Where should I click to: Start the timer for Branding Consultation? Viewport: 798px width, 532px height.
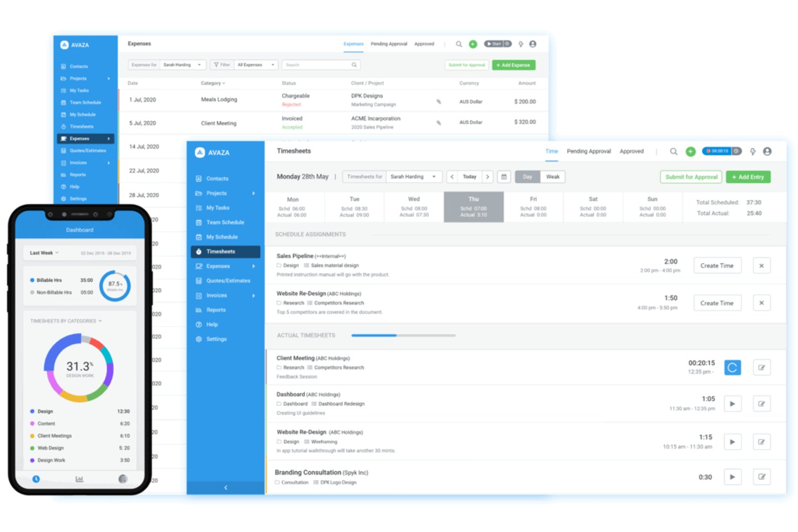click(732, 477)
